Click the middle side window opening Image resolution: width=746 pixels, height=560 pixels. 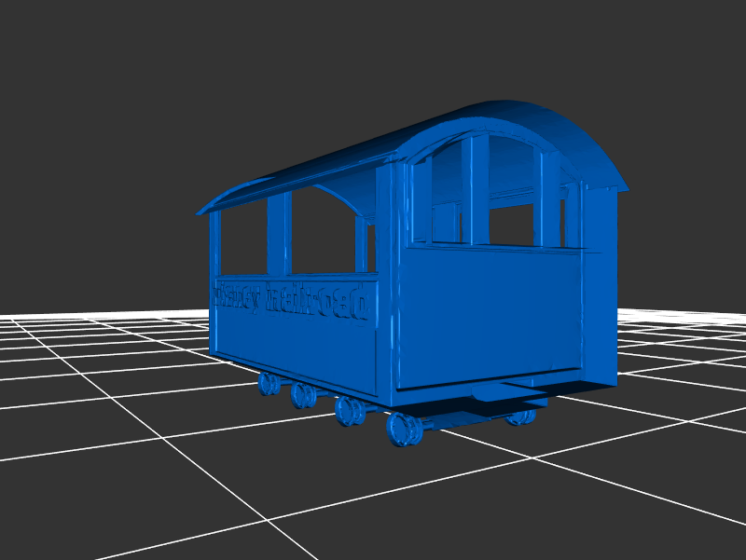pos(324,233)
